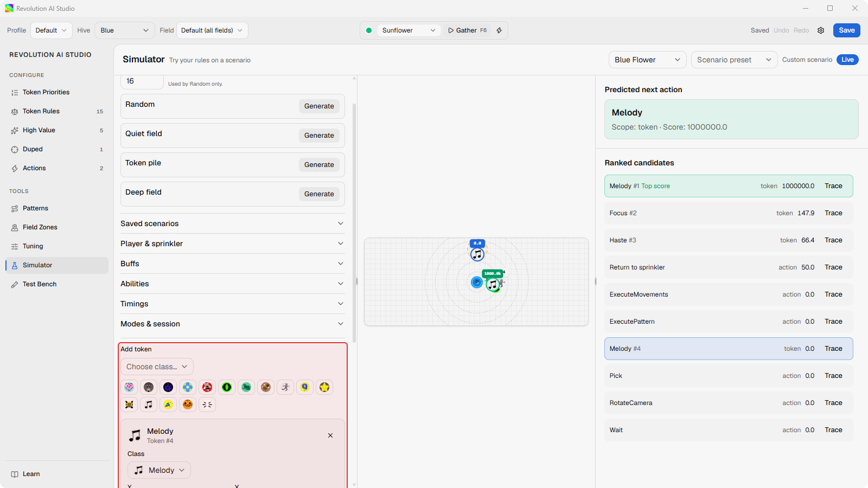Open Actions in sidebar

57,168
